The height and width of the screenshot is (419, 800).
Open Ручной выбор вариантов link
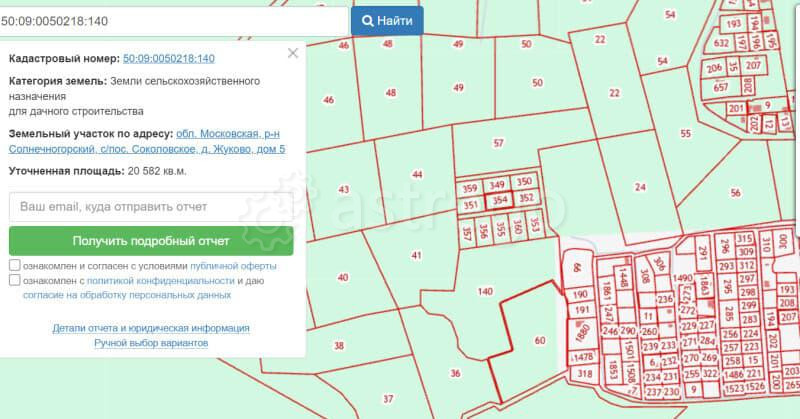click(x=151, y=343)
